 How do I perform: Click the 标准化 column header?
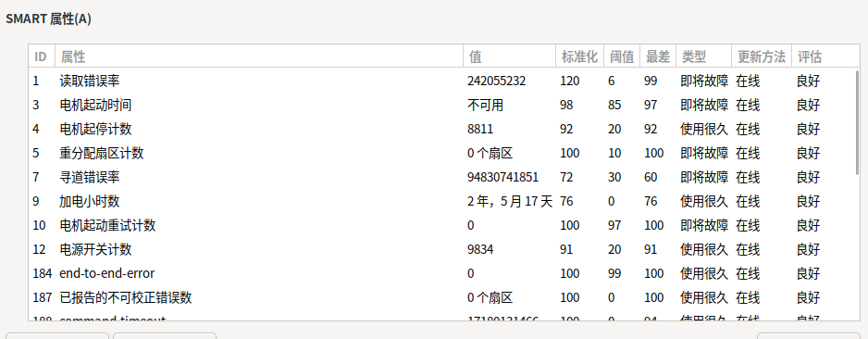pyautogui.click(x=579, y=56)
